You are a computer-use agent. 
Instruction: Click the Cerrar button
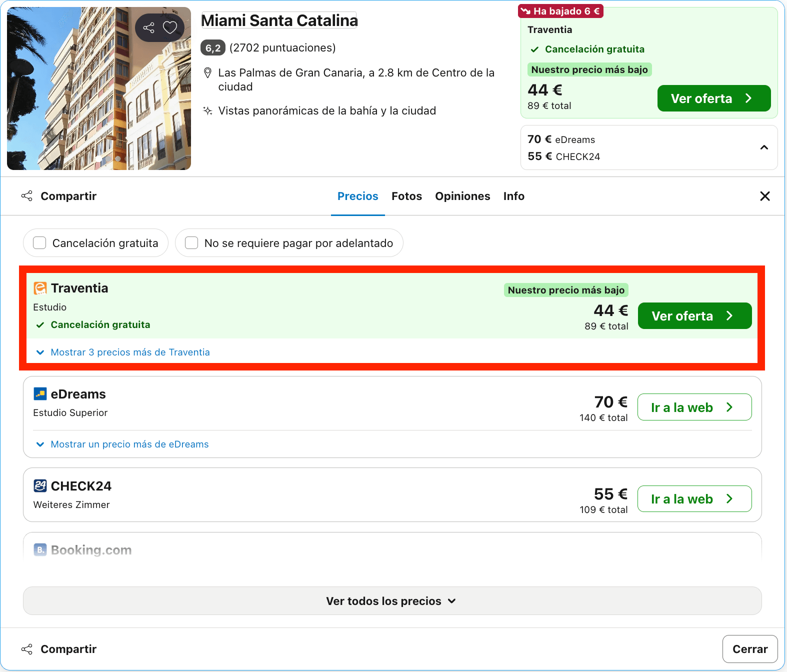click(x=750, y=649)
